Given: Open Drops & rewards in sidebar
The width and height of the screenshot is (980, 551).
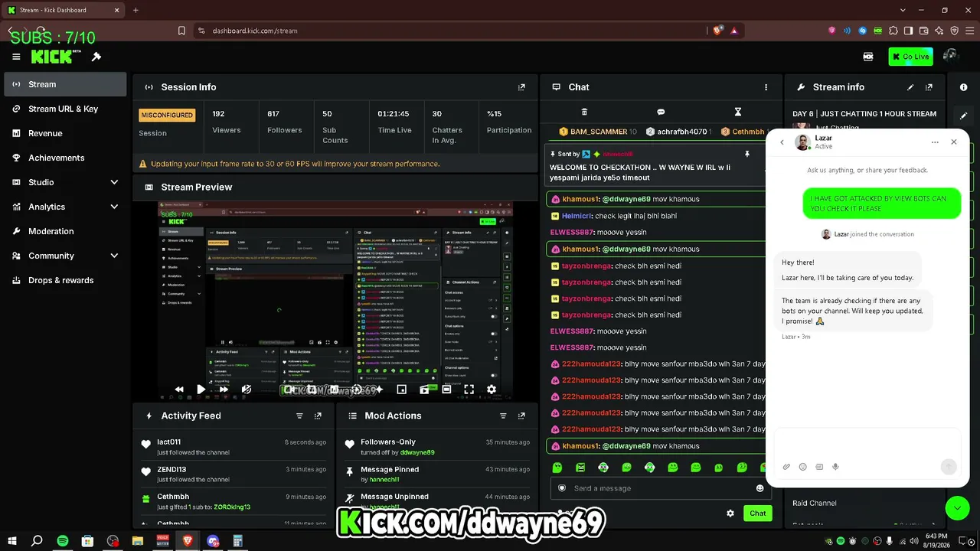Looking at the screenshot, I should [65, 280].
